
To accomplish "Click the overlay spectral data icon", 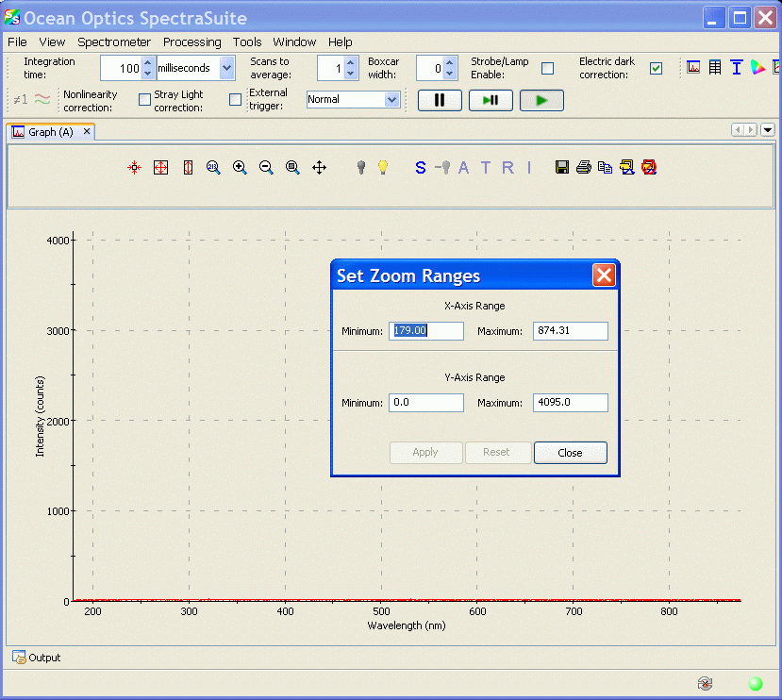I will pyautogui.click(x=627, y=168).
